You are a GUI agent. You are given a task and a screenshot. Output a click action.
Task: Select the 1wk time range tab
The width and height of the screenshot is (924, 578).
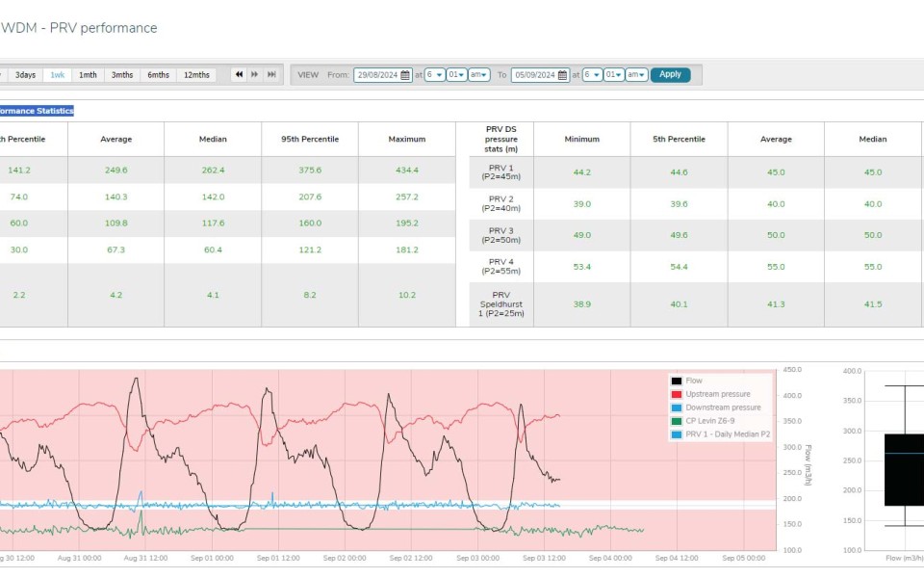(57, 75)
